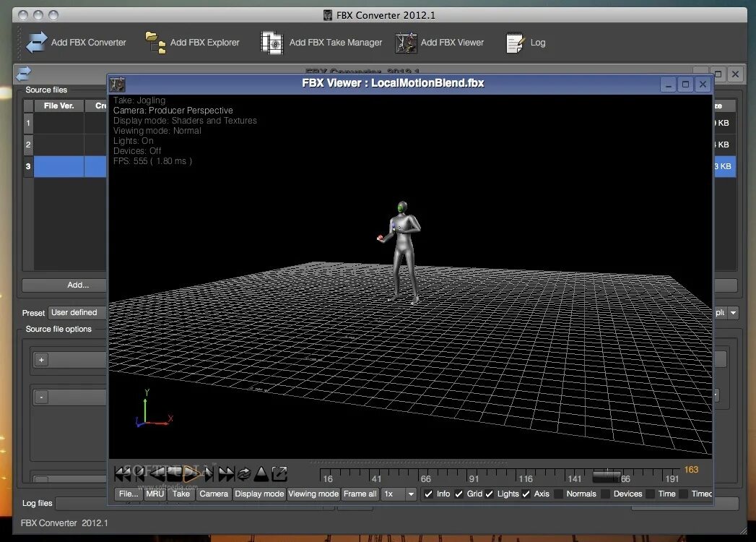
Task: Click the FBX Viewer window title icon
Action: 117,85
